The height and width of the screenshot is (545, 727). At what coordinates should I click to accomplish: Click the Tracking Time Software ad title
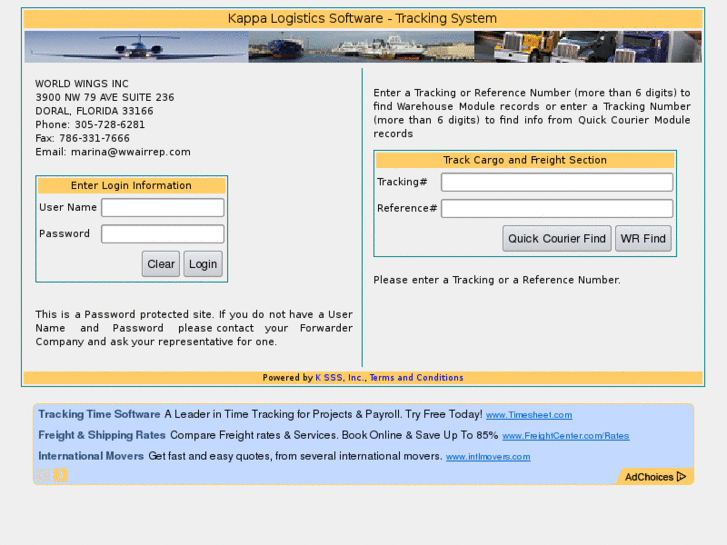coord(99,414)
